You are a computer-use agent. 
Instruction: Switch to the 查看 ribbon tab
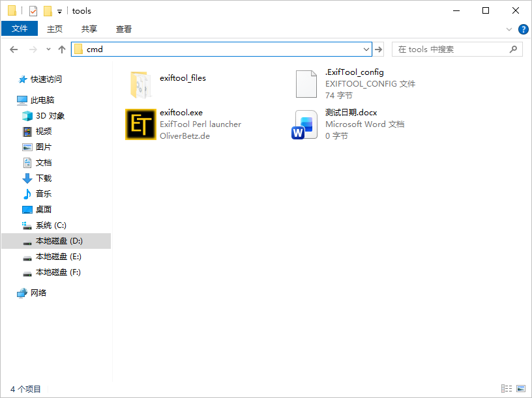(124, 29)
